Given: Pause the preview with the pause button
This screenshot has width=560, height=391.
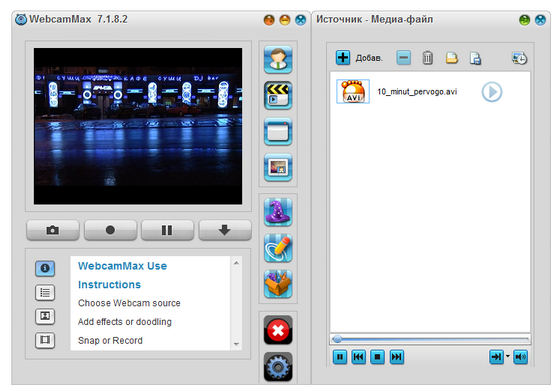Looking at the screenshot, I should coord(167,230).
